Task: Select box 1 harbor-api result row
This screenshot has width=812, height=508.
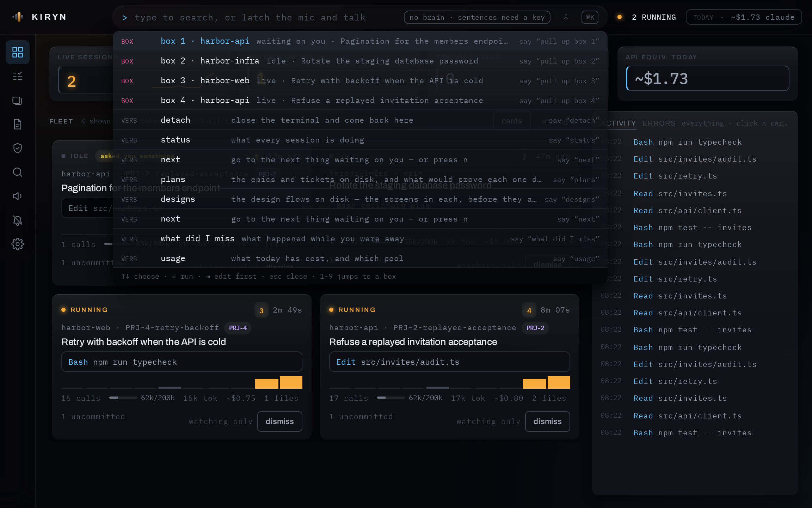Action: coord(360,41)
